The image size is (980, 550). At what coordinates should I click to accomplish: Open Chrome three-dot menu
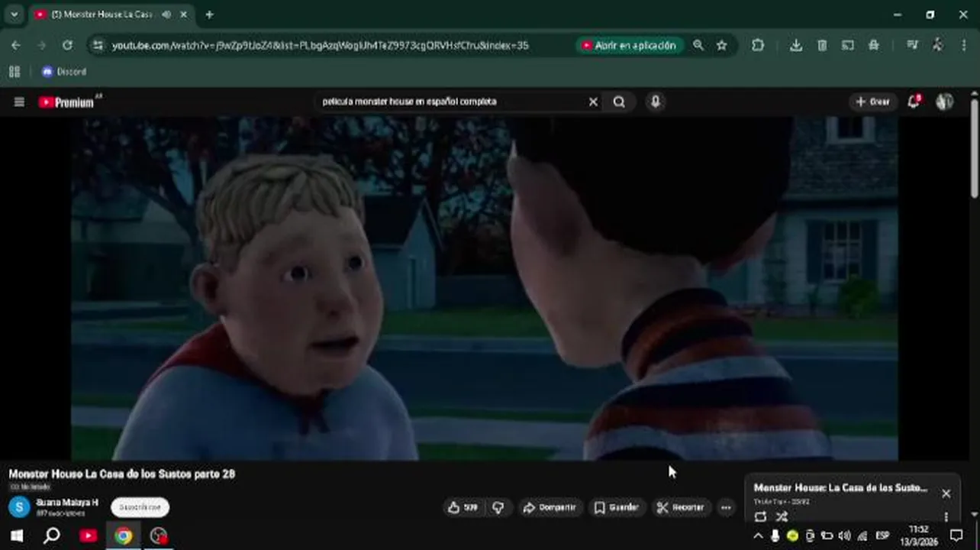click(x=964, y=46)
